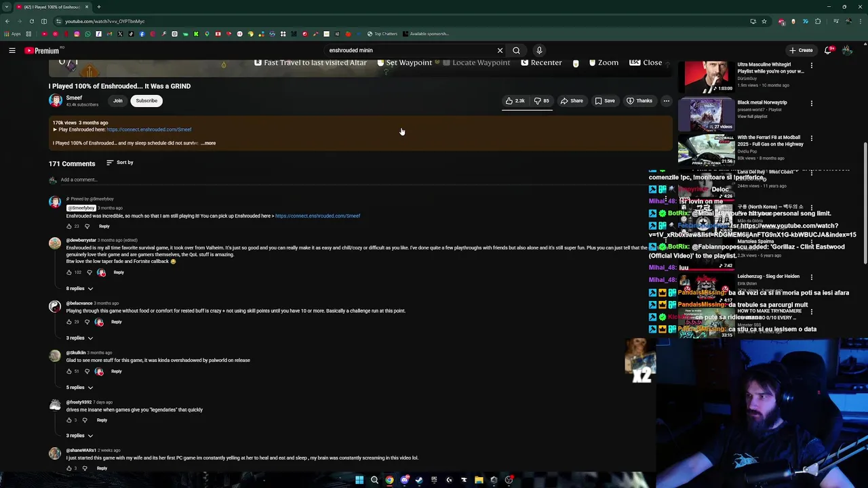Switch to Chrome in the taskbar

pyautogui.click(x=389, y=480)
